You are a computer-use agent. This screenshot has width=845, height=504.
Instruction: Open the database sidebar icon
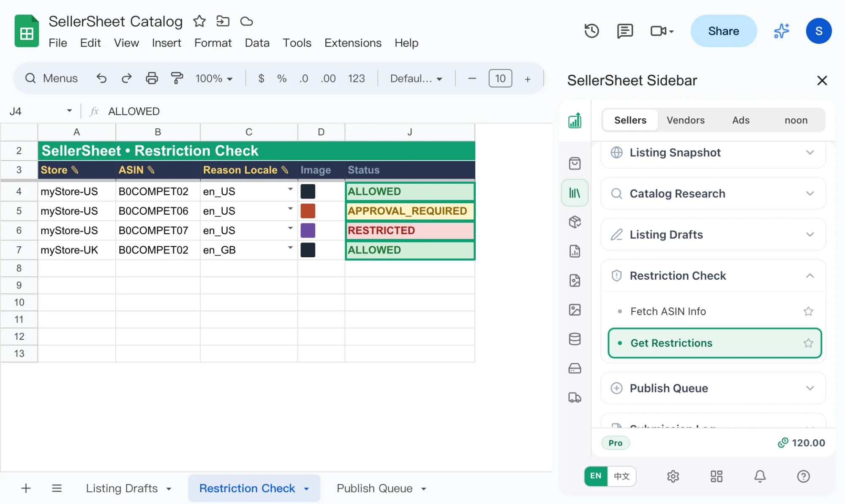pos(575,339)
